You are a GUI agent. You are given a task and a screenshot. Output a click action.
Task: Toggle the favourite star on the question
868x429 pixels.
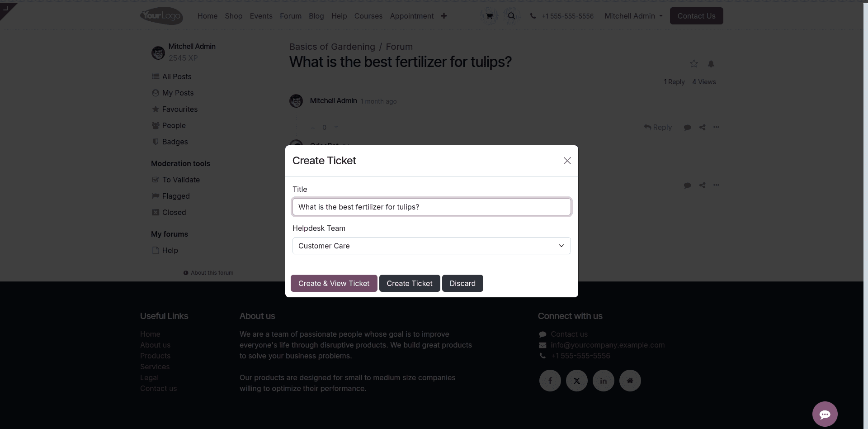pos(693,64)
